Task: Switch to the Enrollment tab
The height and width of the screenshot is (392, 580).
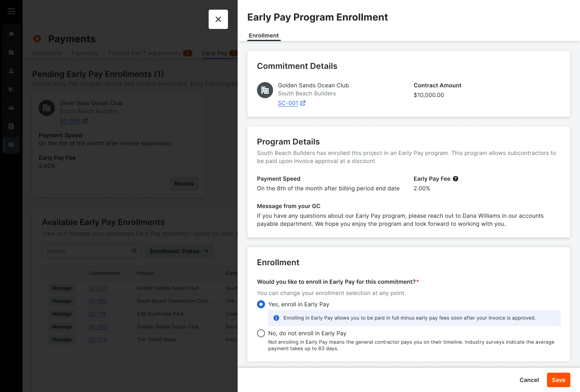Action: (264, 35)
